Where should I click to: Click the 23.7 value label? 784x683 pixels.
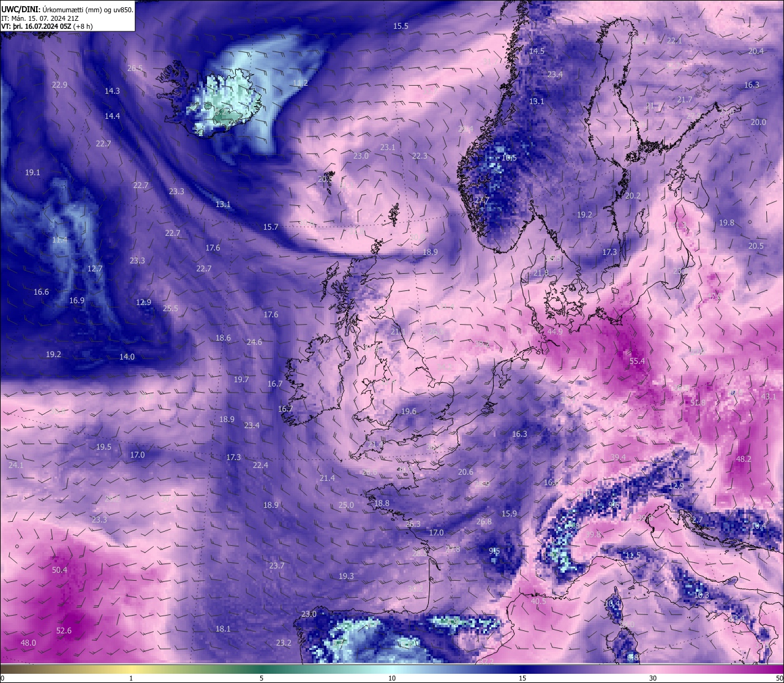(277, 565)
